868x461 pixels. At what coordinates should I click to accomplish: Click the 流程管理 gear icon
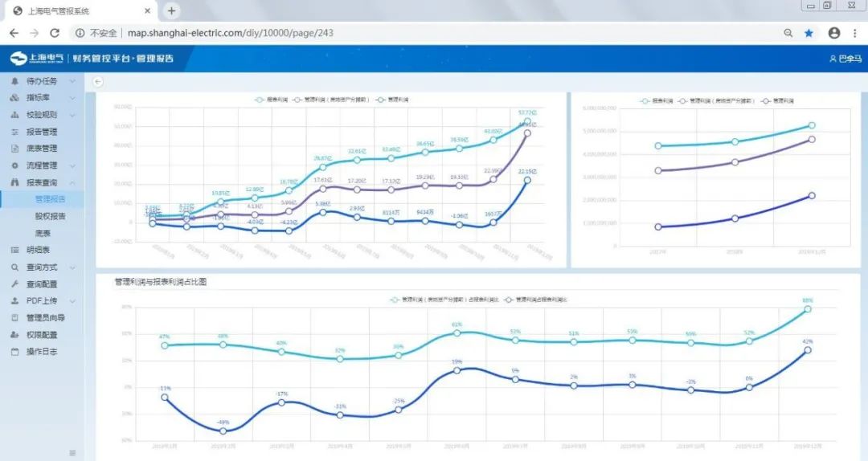pyautogui.click(x=15, y=165)
